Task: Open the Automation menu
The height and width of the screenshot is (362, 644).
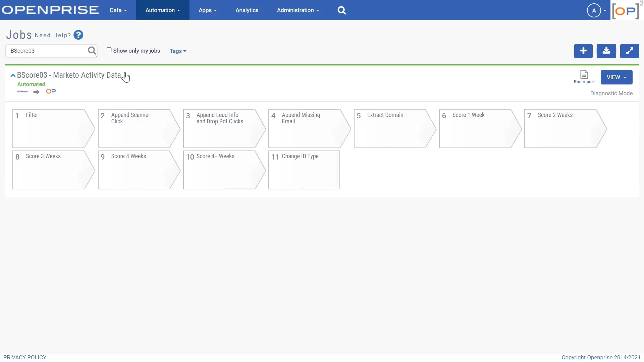Action: (x=163, y=10)
